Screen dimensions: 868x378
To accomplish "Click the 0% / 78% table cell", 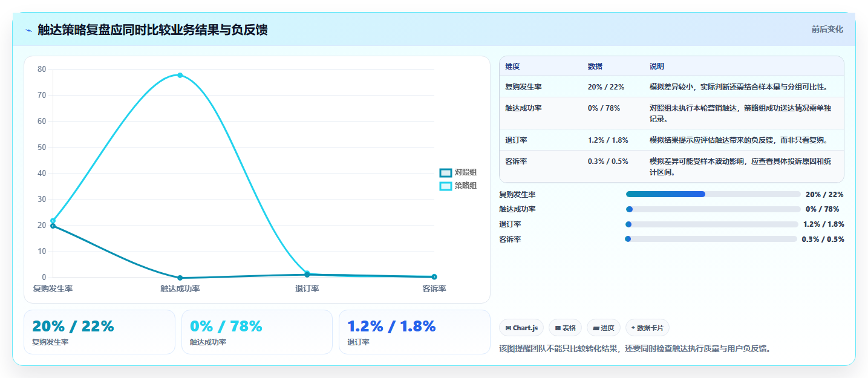I will (604, 108).
